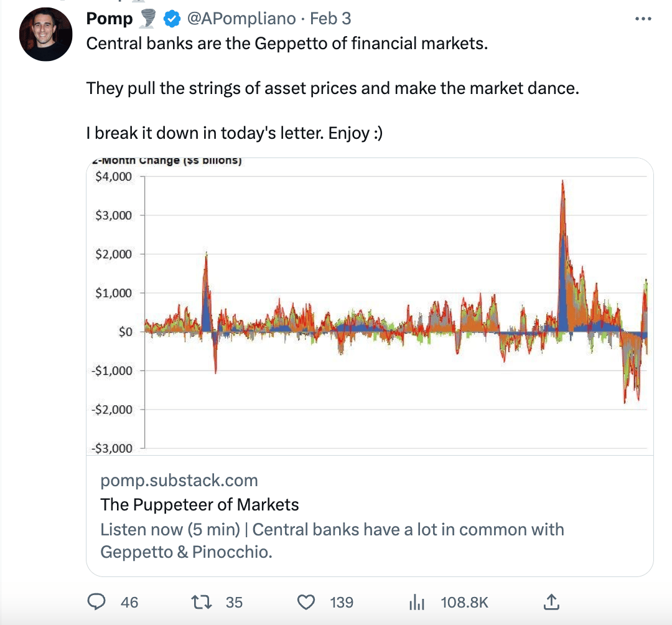Open the pomp.substack.com domain link
672x625 pixels.
pos(179,481)
